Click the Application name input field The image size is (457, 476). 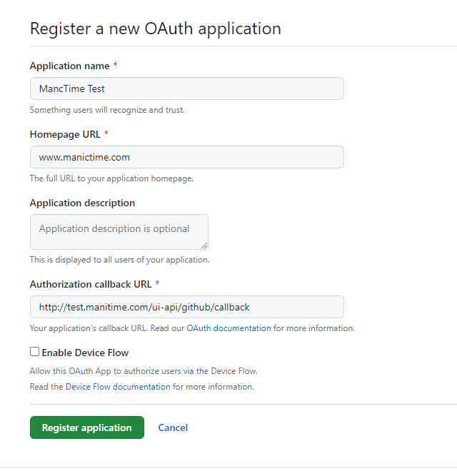click(186, 88)
